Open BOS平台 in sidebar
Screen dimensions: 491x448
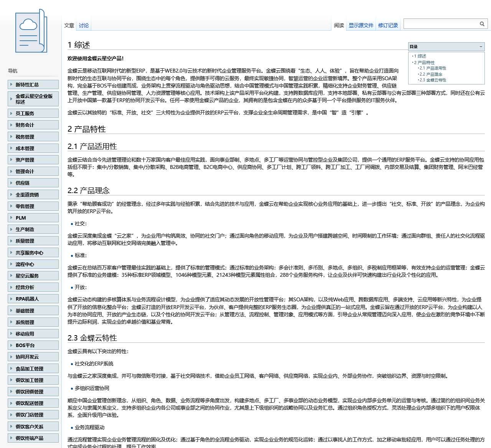pos(33,345)
